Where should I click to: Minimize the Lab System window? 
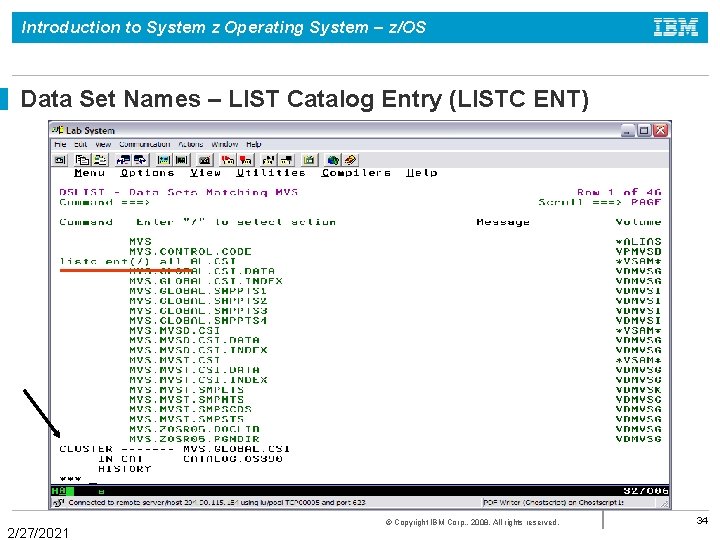coord(628,130)
